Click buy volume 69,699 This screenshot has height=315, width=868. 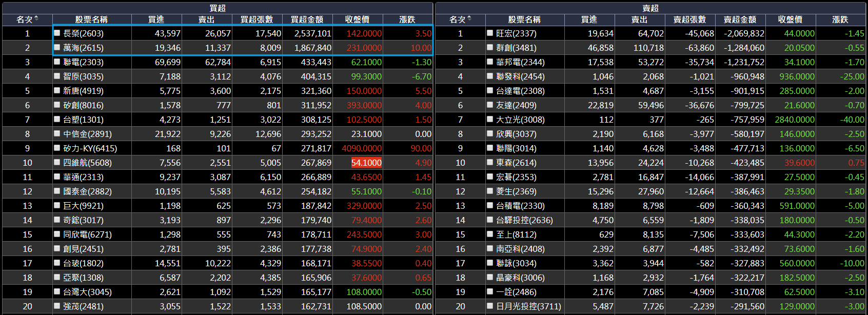[168, 62]
